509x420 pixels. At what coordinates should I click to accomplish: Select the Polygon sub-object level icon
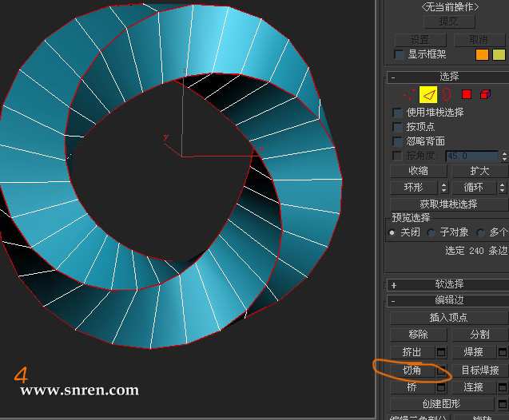point(467,94)
